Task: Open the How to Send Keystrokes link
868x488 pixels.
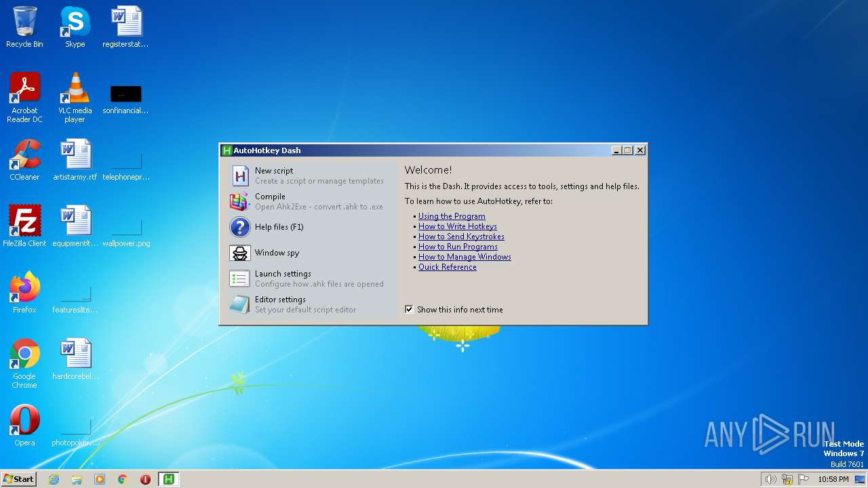Action: point(461,237)
